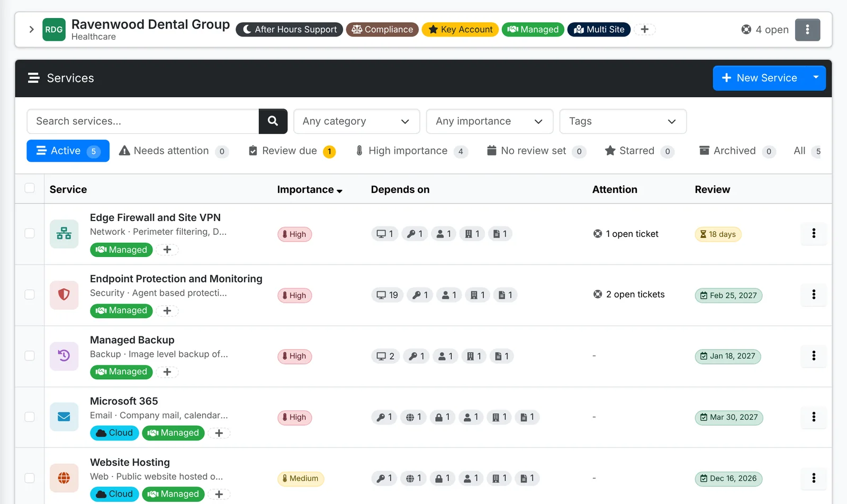Open the Managed Backup history icon
Screen dimensions: 847x504
pyautogui.click(x=64, y=356)
